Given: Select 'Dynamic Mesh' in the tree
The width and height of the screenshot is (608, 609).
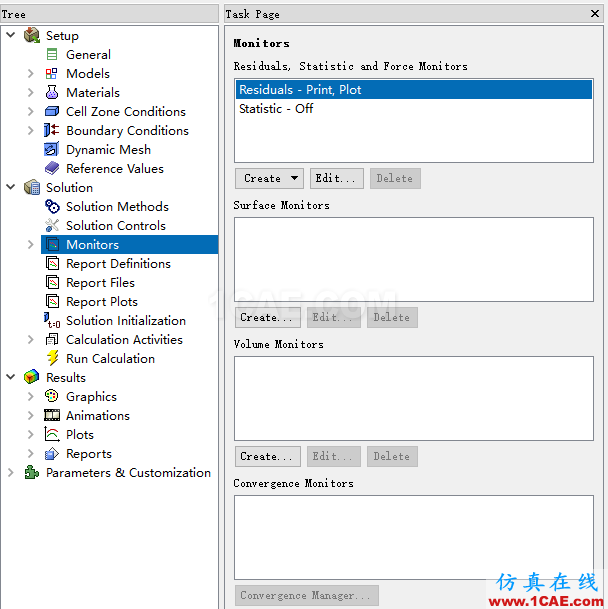Looking at the screenshot, I should click(108, 150).
